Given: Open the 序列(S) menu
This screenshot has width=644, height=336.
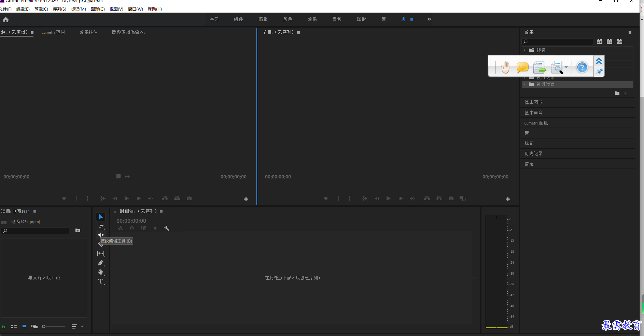Looking at the screenshot, I should coord(59,9).
